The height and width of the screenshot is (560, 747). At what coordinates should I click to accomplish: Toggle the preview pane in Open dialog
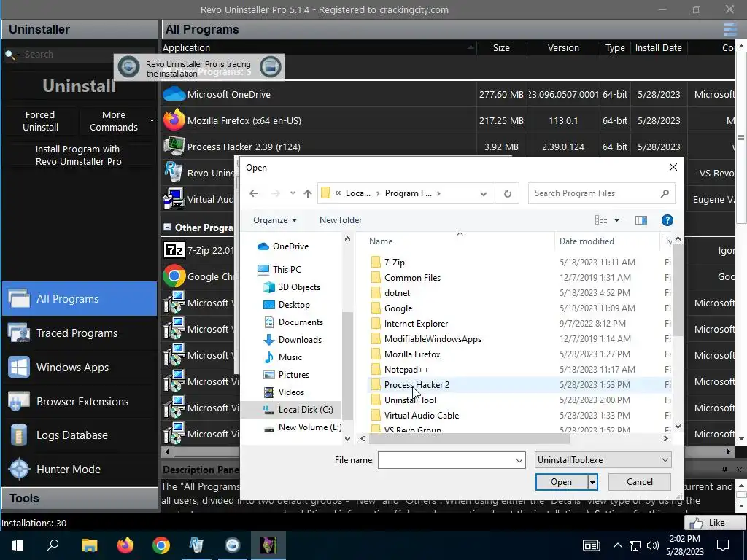click(641, 220)
